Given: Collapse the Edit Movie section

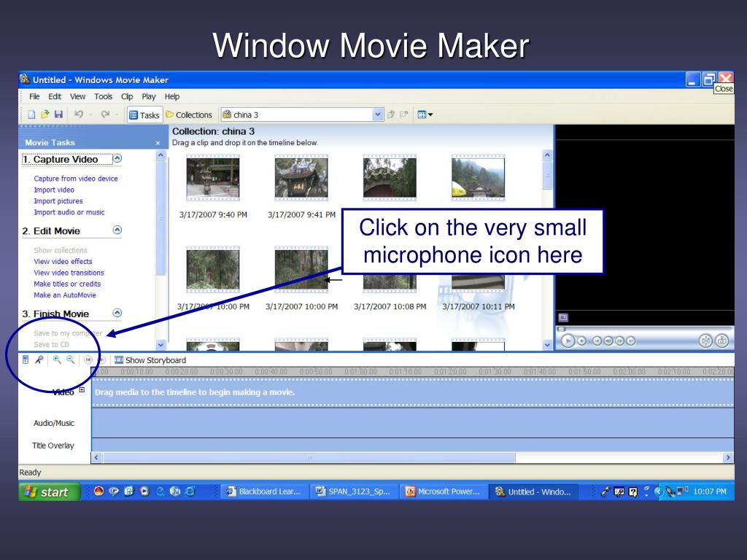Looking at the screenshot, I should (117, 230).
